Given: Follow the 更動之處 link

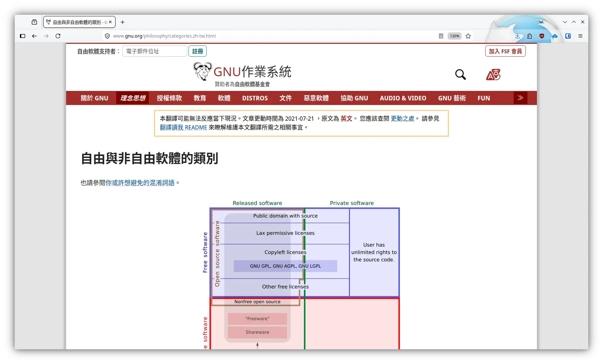Looking at the screenshot, I should tap(402, 118).
